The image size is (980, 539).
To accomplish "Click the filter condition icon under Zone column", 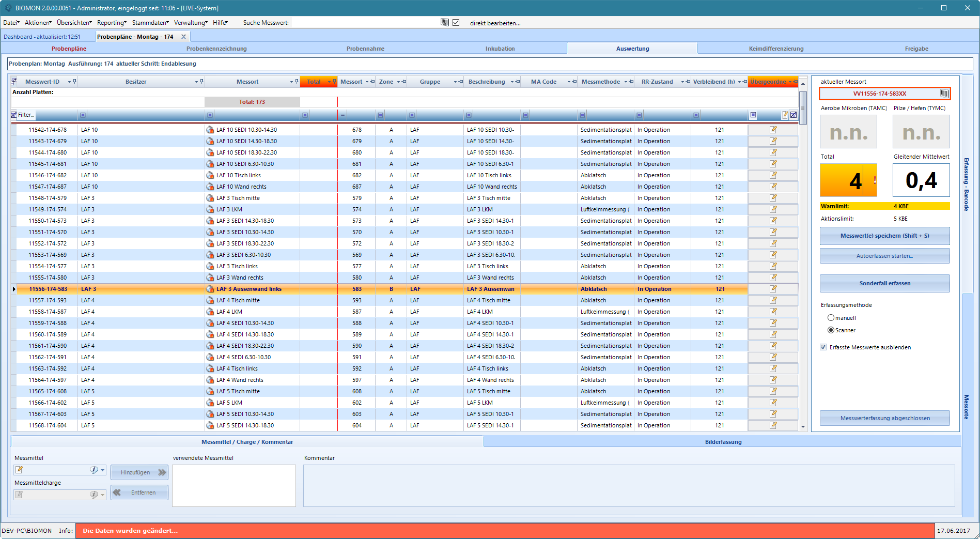I will coord(380,115).
